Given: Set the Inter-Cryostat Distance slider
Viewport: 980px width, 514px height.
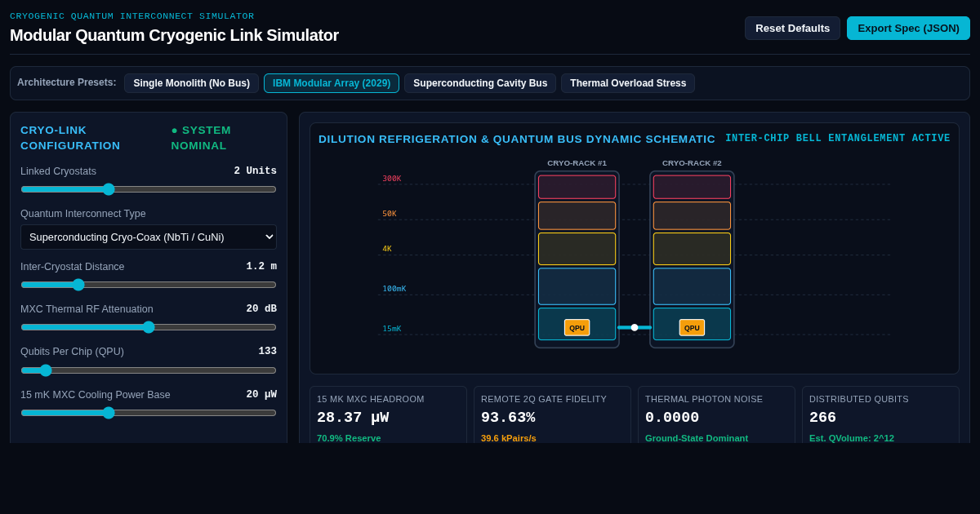Looking at the screenshot, I should (x=149, y=285).
